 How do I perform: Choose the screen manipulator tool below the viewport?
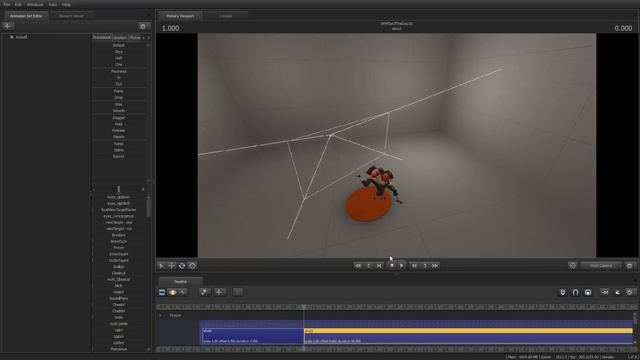click(x=192, y=266)
